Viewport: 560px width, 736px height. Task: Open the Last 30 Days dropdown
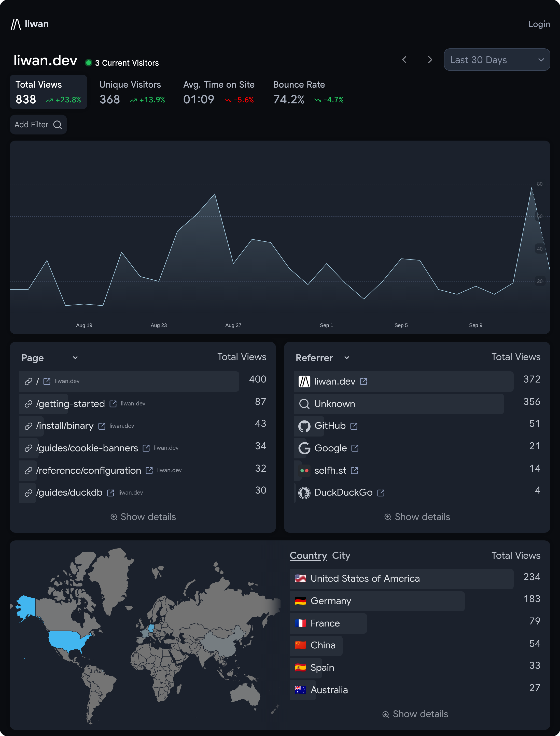[x=497, y=60]
